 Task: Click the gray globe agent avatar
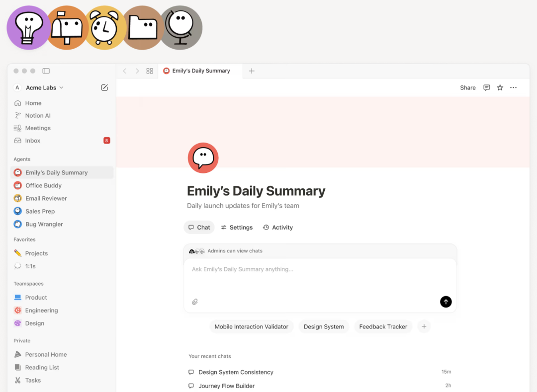pos(181,28)
